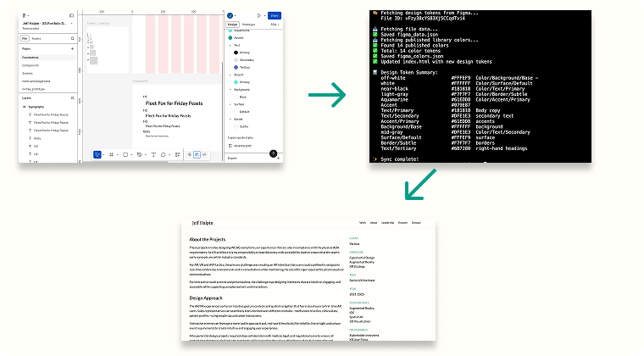644x356 pixels.
Task: Open the shape tool dropdown arrow
Action: click(131, 155)
